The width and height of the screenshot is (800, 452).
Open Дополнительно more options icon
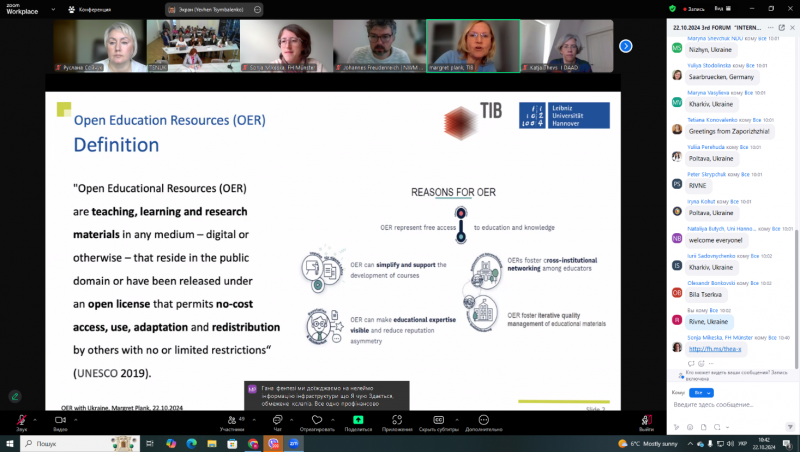pyautogui.click(x=484, y=420)
